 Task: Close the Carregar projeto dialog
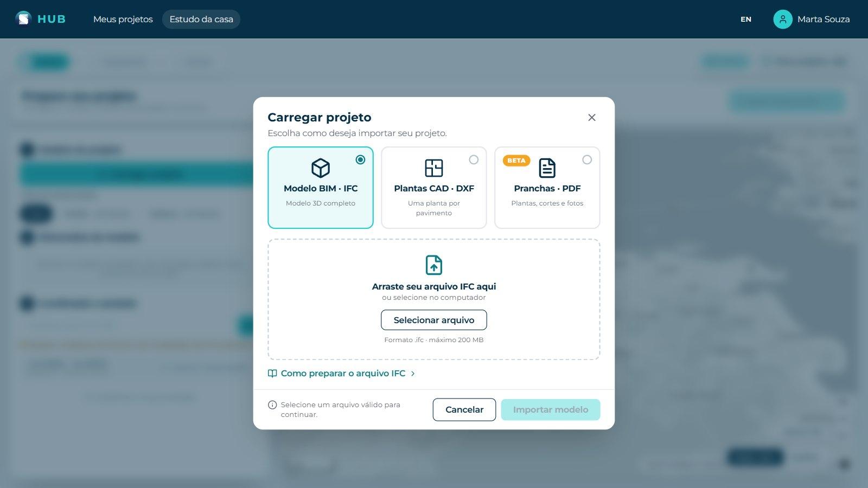[x=592, y=118]
